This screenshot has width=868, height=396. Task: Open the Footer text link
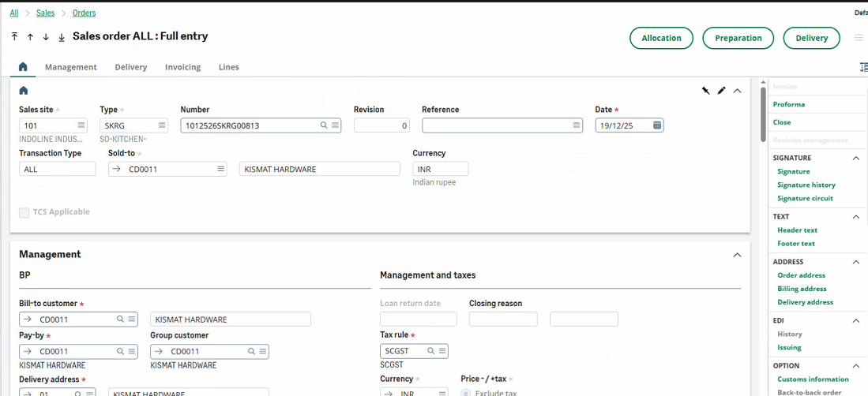pyautogui.click(x=796, y=243)
